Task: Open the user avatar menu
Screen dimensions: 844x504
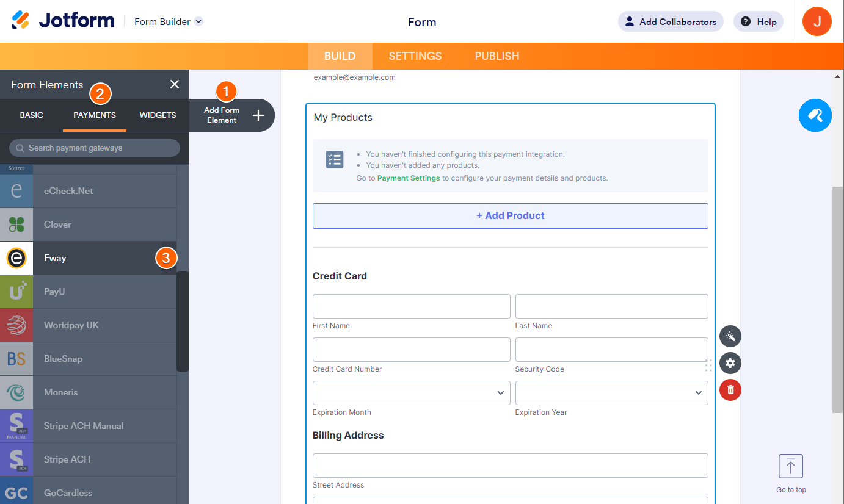Action: click(817, 21)
